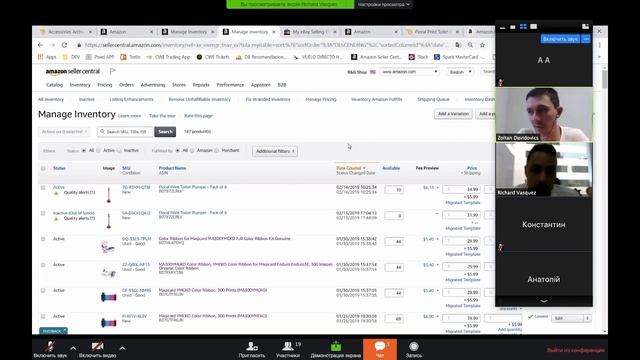Open the Manage Pricing link
Screen dimensions: 640x360
(321, 99)
